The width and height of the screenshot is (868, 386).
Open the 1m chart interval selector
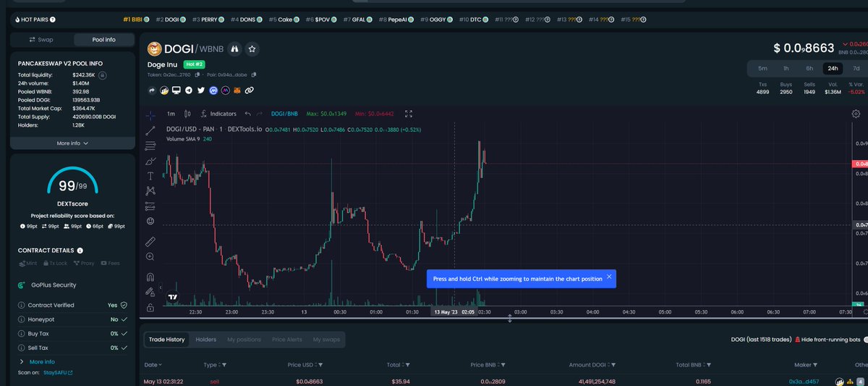[x=171, y=114]
